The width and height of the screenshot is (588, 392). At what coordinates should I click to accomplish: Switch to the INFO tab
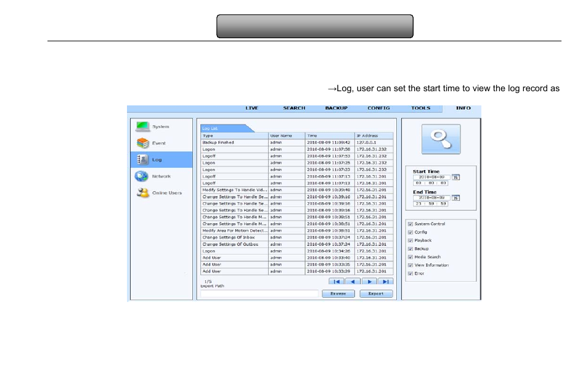coord(463,108)
